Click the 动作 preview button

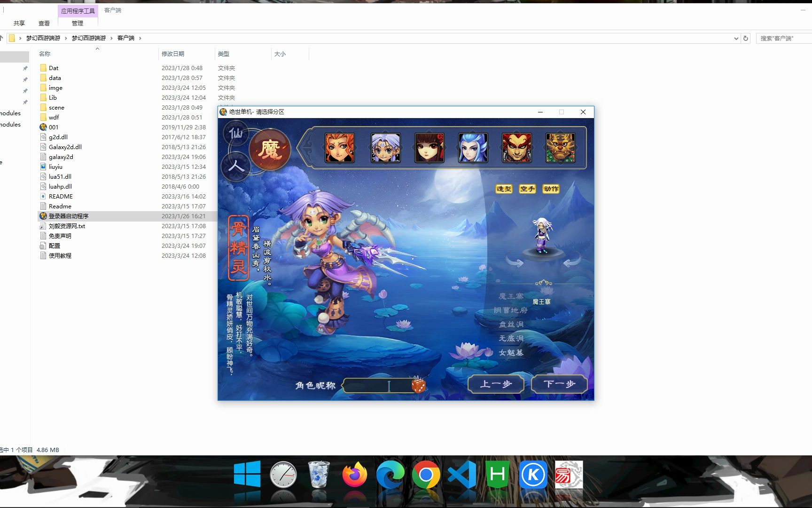coord(551,189)
